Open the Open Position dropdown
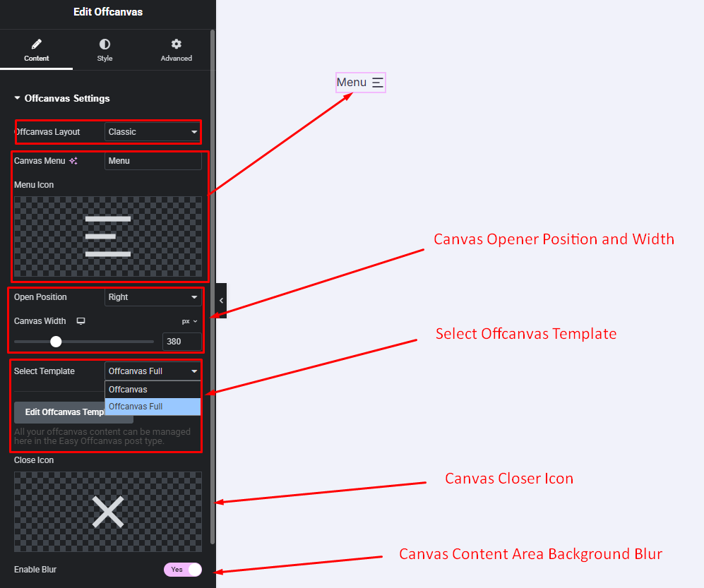The width and height of the screenshot is (704, 588). point(153,297)
